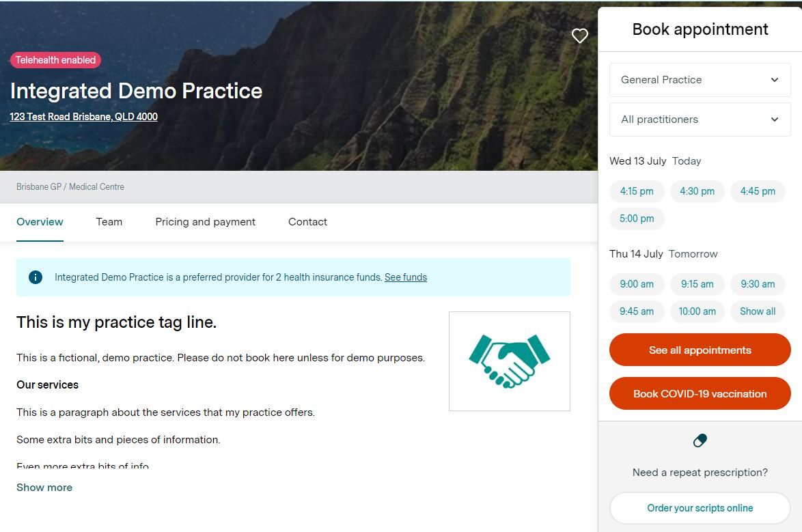
Task: Open the Pricing and payment tab
Action: pos(205,222)
